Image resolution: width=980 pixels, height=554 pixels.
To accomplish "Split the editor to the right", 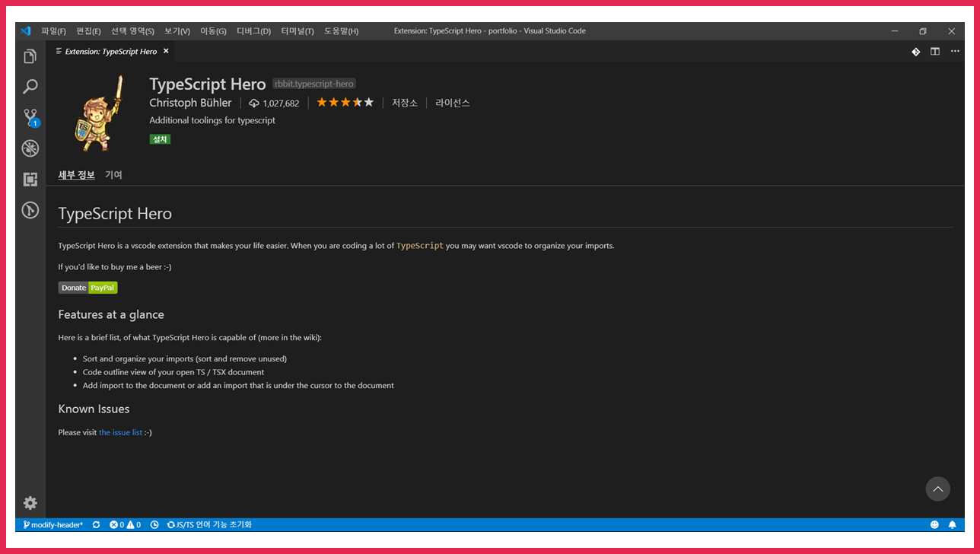I will click(935, 52).
